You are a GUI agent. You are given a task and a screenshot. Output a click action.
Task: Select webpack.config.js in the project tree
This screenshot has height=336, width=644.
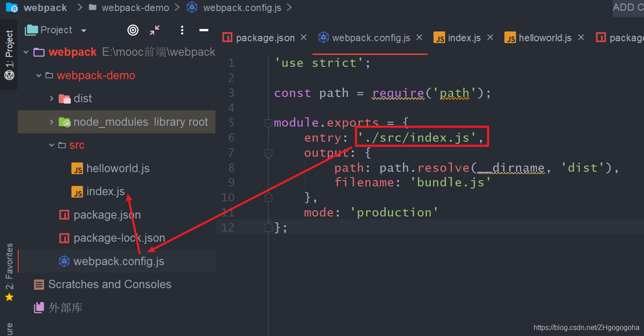click(119, 261)
